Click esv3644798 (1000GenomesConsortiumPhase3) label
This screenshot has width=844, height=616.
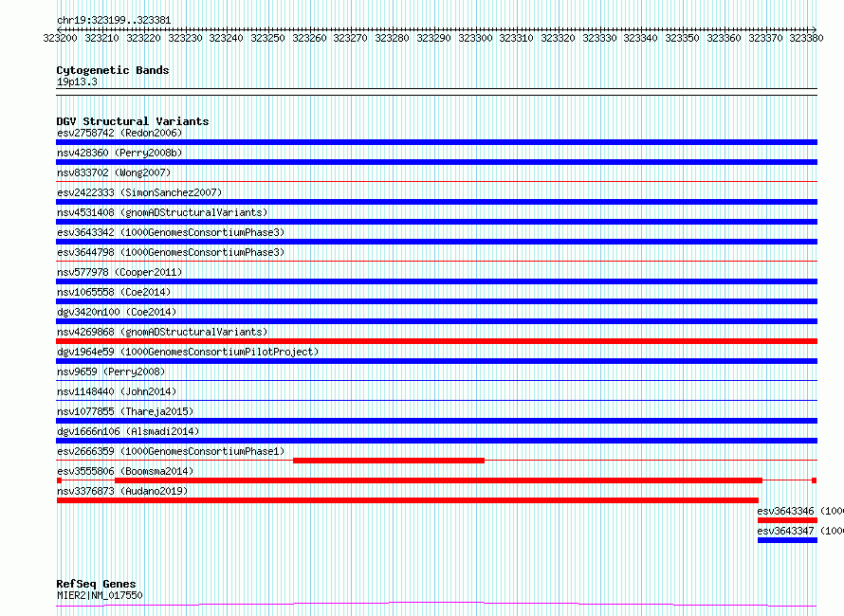tap(171, 252)
